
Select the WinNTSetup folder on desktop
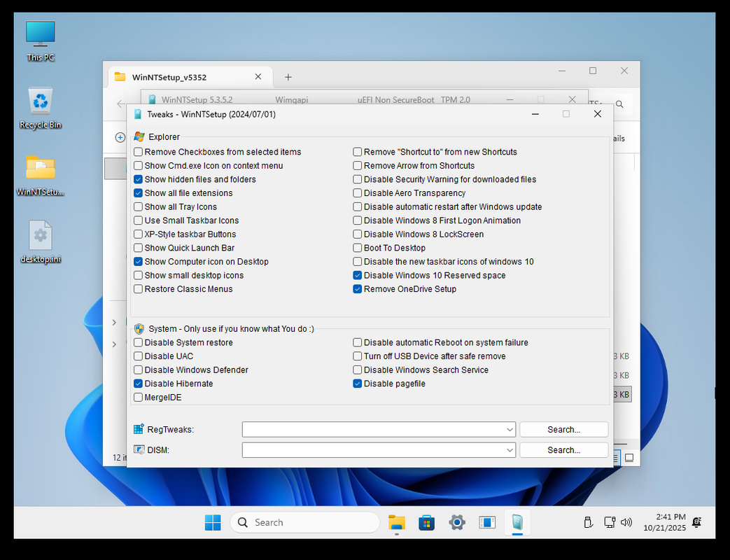tap(41, 175)
